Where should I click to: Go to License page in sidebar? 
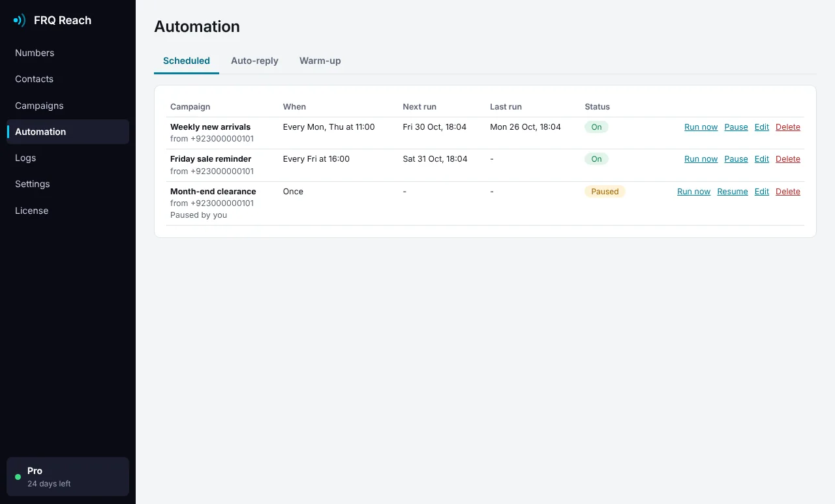pos(68,211)
